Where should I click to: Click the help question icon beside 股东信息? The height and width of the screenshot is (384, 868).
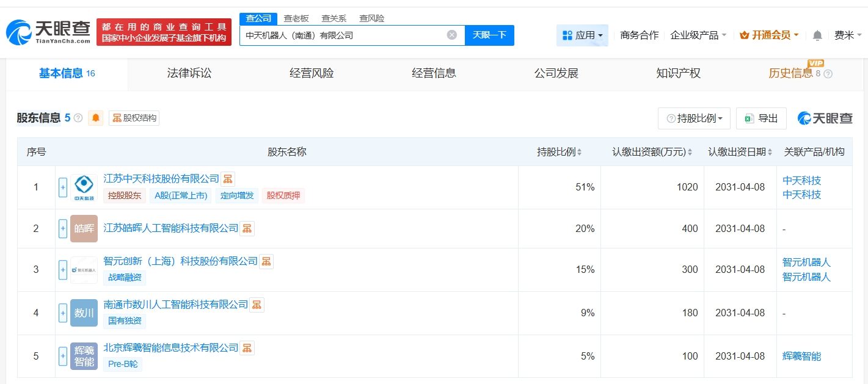[x=78, y=118]
